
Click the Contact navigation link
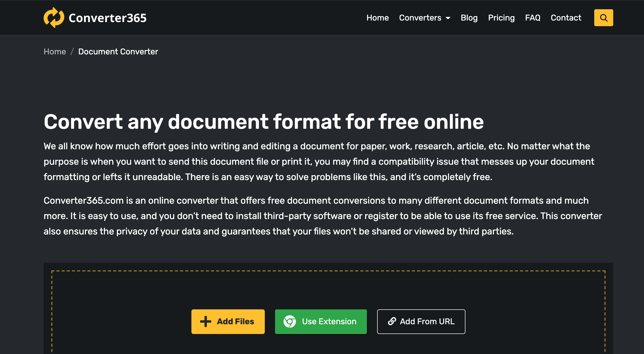(566, 17)
